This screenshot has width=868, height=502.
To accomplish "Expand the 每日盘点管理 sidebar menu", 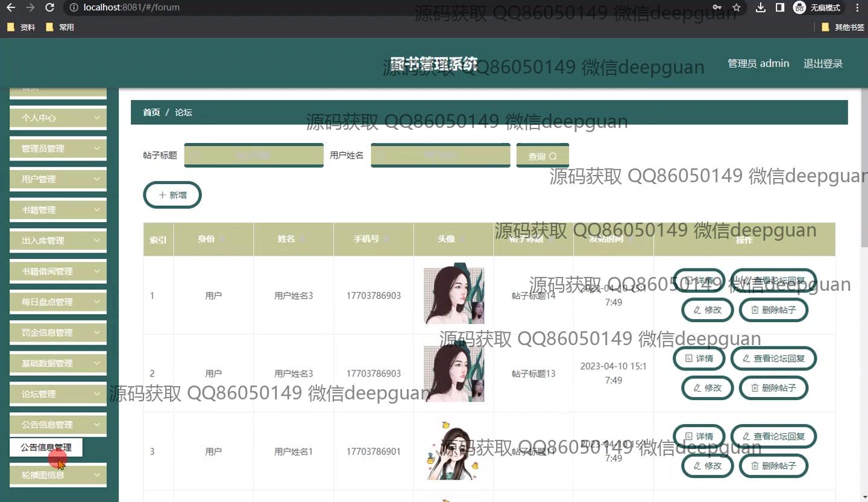I will [58, 302].
